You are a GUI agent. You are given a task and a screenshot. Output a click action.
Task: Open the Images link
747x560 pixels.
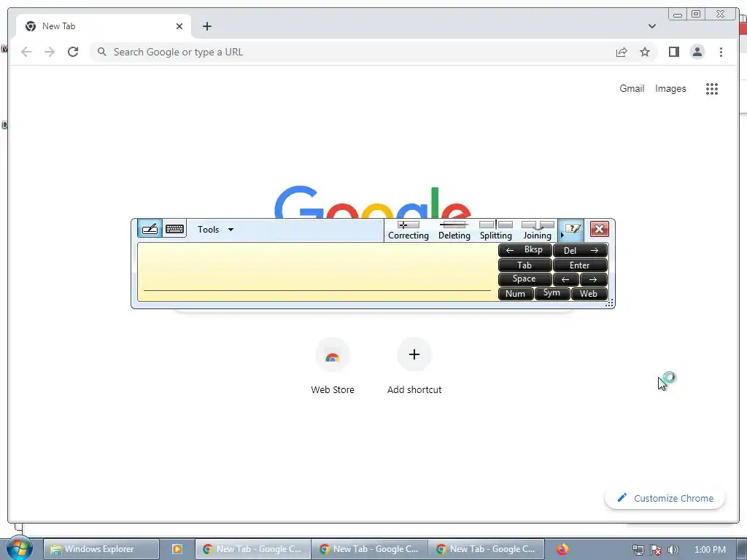(670, 88)
